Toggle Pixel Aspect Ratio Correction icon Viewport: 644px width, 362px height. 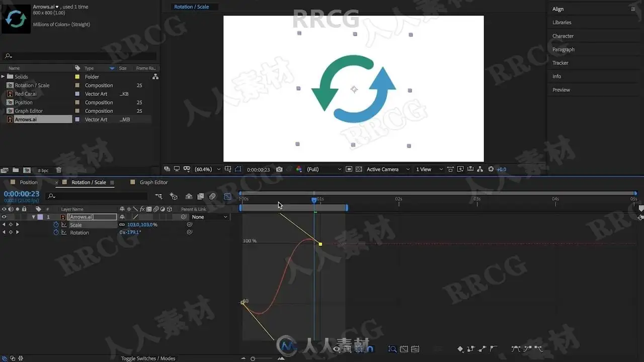coord(450,169)
